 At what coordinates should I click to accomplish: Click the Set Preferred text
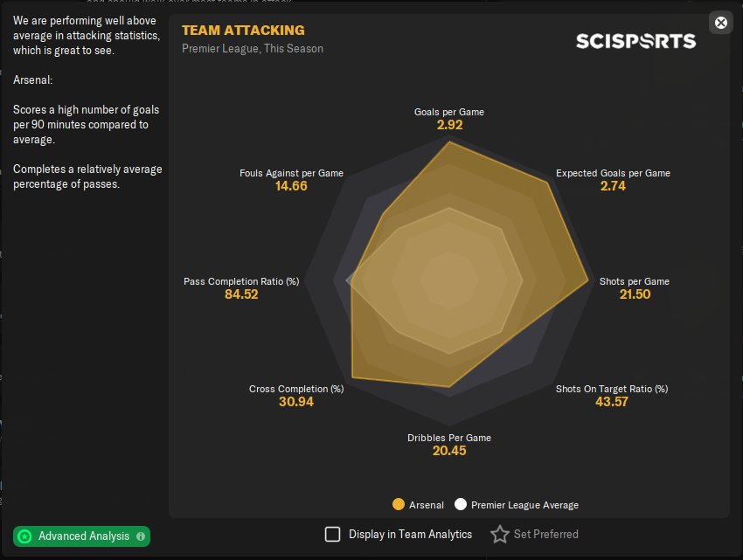coord(545,534)
